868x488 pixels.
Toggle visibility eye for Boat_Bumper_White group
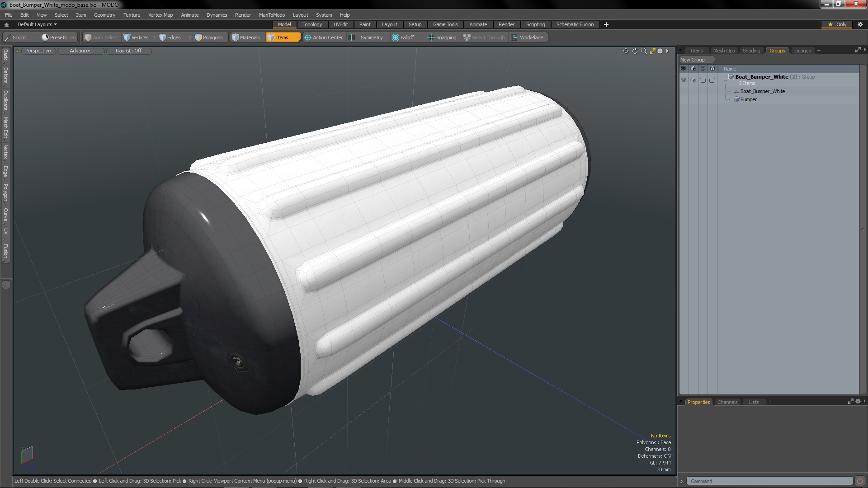[684, 80]
